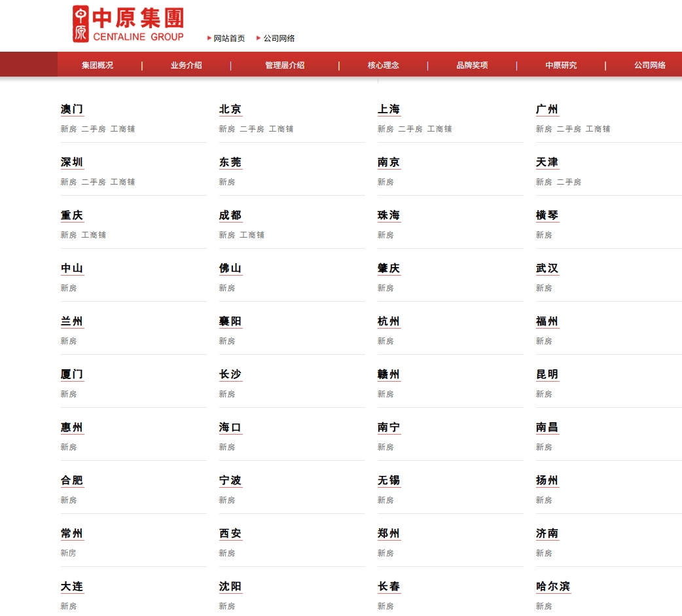Click 新房 under 哈尔滨

544,606
